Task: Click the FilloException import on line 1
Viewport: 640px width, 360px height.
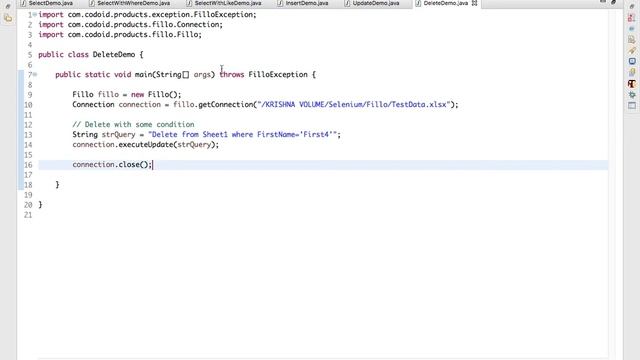Action: tap(162, 15)
